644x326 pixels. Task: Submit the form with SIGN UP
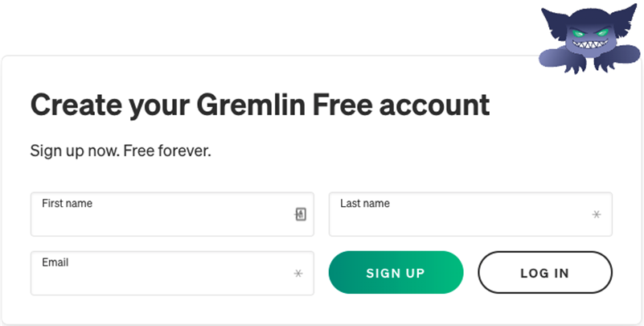(x=396, y=273)
